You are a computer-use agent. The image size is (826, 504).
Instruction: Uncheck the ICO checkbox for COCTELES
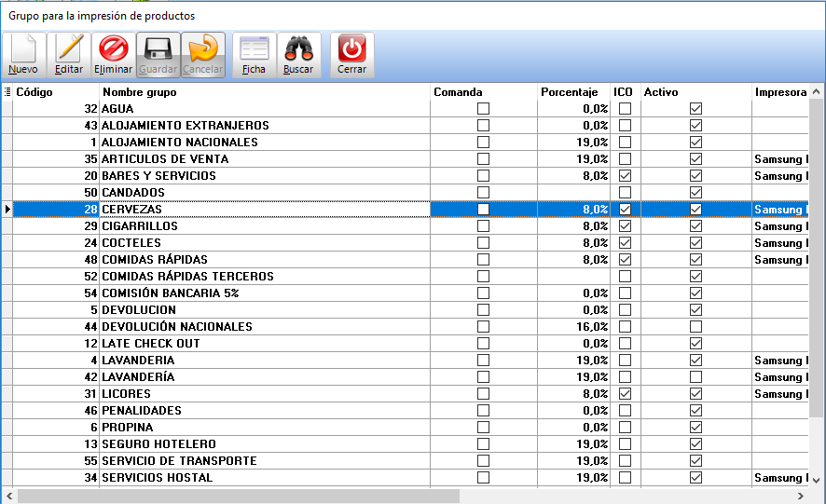(625, 243)
